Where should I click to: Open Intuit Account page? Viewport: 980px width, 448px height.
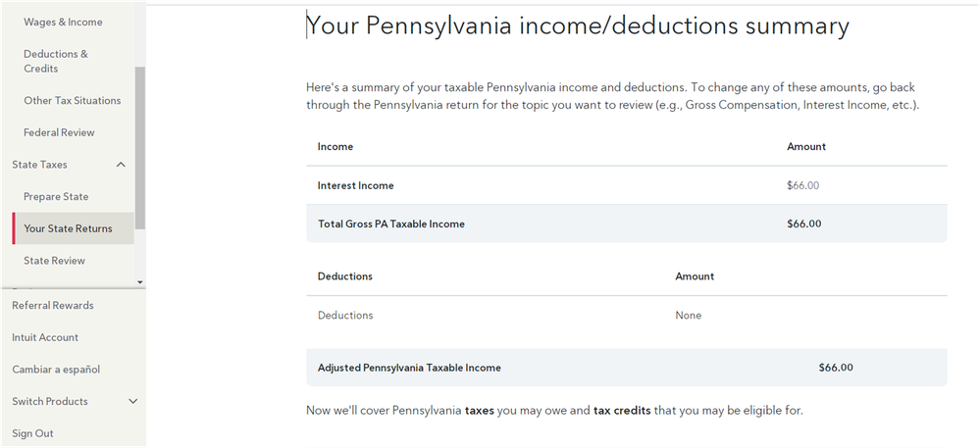pyautogui.click(x=45, y=337)
